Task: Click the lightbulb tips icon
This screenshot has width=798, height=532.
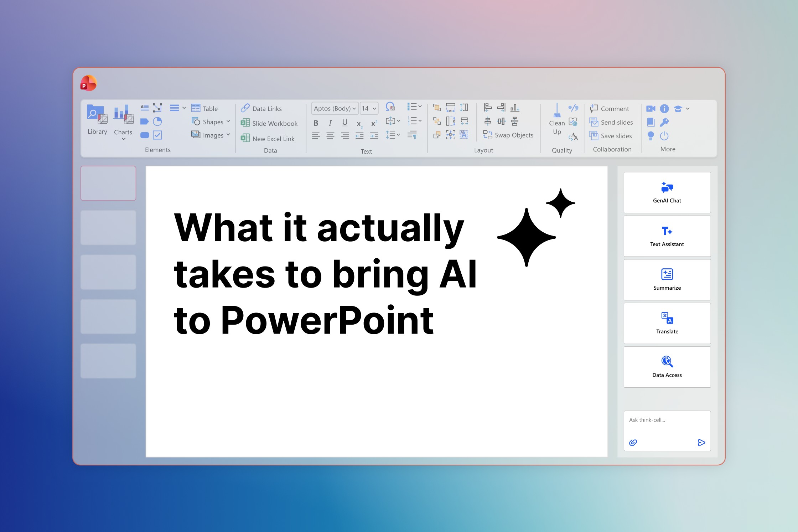Action: click(651, 136)
